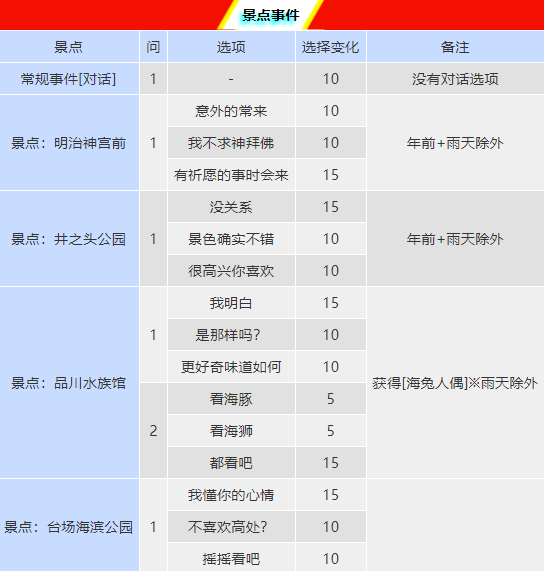Image resolution: width=544 pixels, height=571 pixels.
Task: Click option 我明白
Action: pos(231,303)
